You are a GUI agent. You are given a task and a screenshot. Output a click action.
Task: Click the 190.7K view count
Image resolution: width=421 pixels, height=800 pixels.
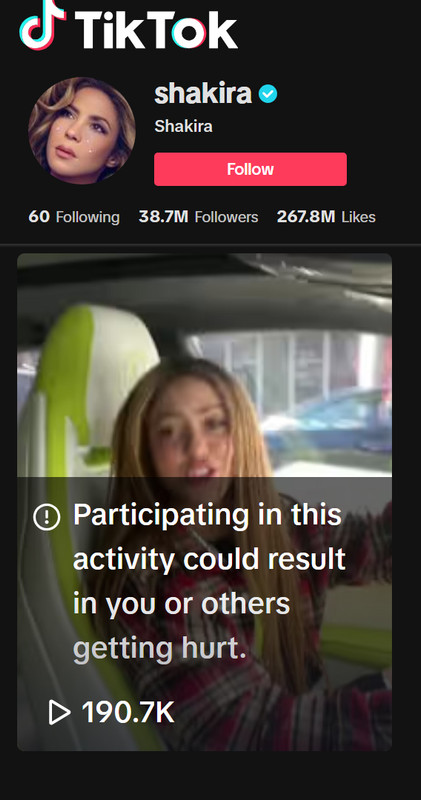128,712
